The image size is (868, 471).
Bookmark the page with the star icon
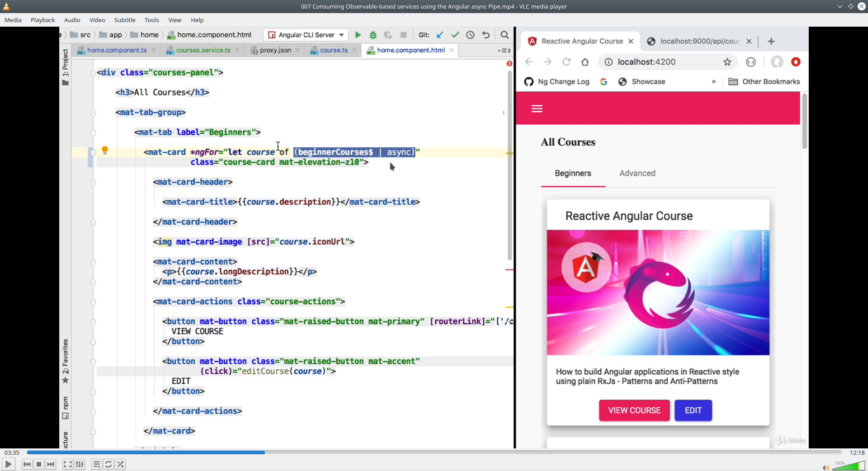click(727, 62)
